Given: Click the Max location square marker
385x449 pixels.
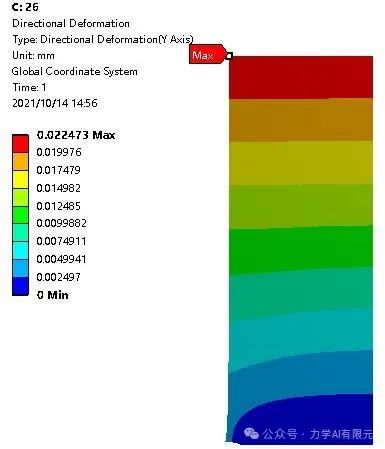Looking at the screenshot, I should tap(229, 56).
